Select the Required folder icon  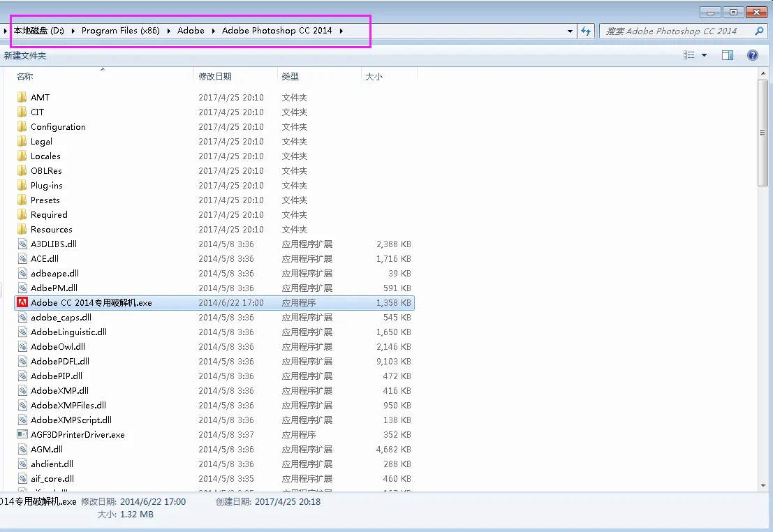[22, 214]
